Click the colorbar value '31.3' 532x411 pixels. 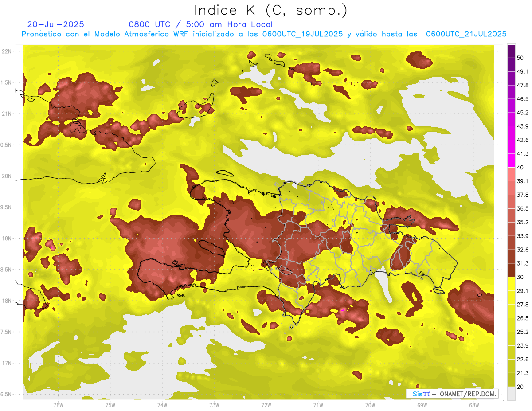click(x=523, y=263)
